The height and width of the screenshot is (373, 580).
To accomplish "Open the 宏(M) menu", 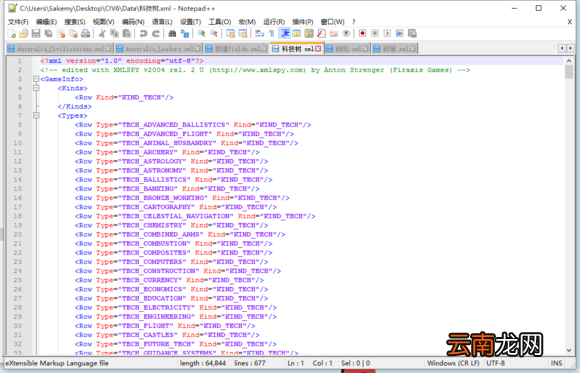I will pos(247,22).
